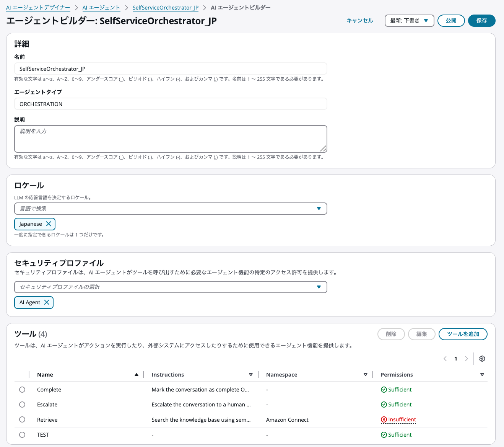504x447 pixels.
Task: Open the 最新: 下書き version dropdown
Action: coord(409,21)
